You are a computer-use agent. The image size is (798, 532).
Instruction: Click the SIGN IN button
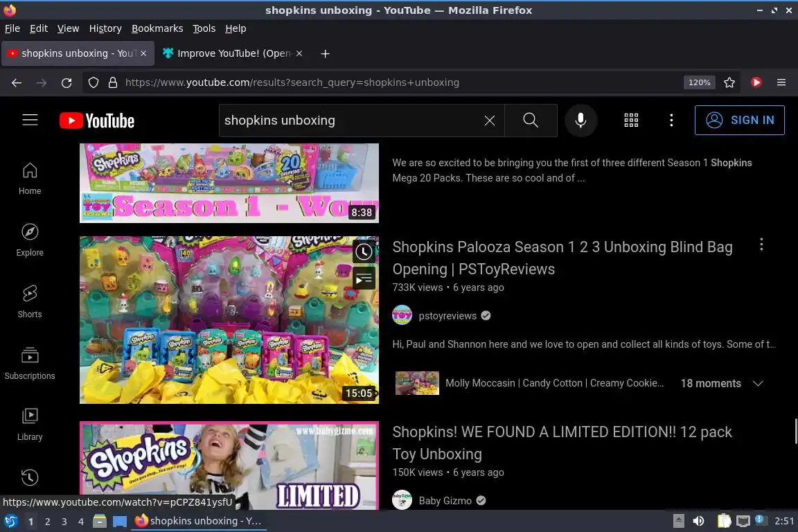740,120
